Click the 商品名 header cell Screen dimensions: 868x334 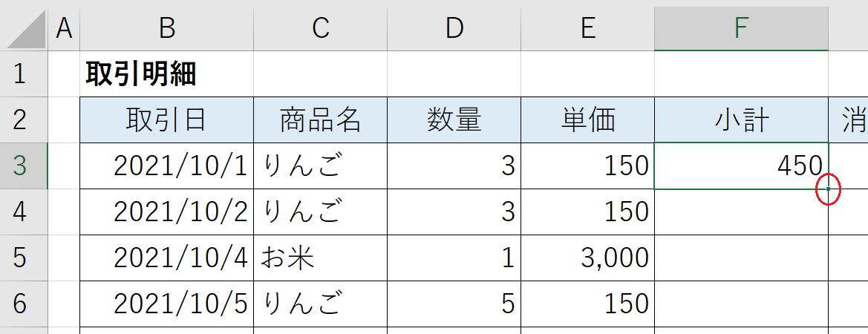coord(321,120)
